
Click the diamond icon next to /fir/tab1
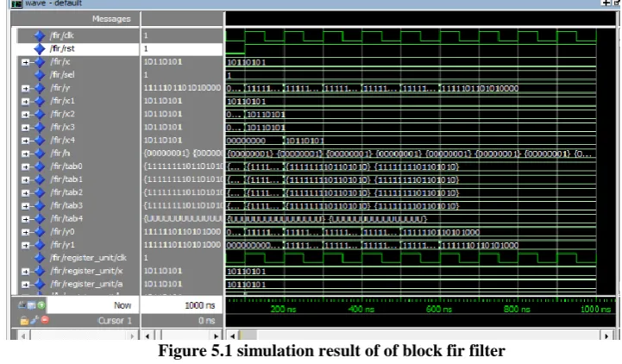[40, 179]
